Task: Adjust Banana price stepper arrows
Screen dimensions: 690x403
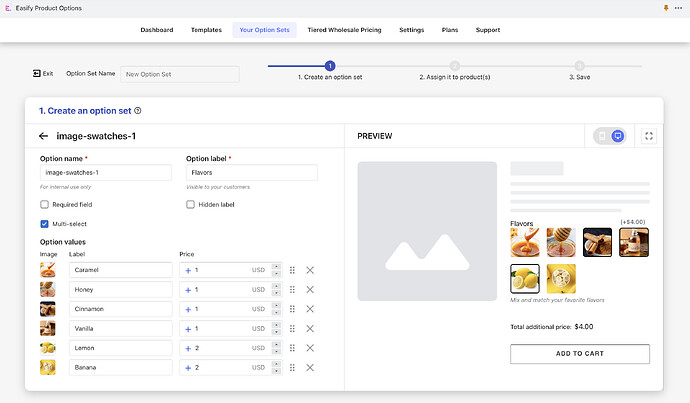Action: 276,367
